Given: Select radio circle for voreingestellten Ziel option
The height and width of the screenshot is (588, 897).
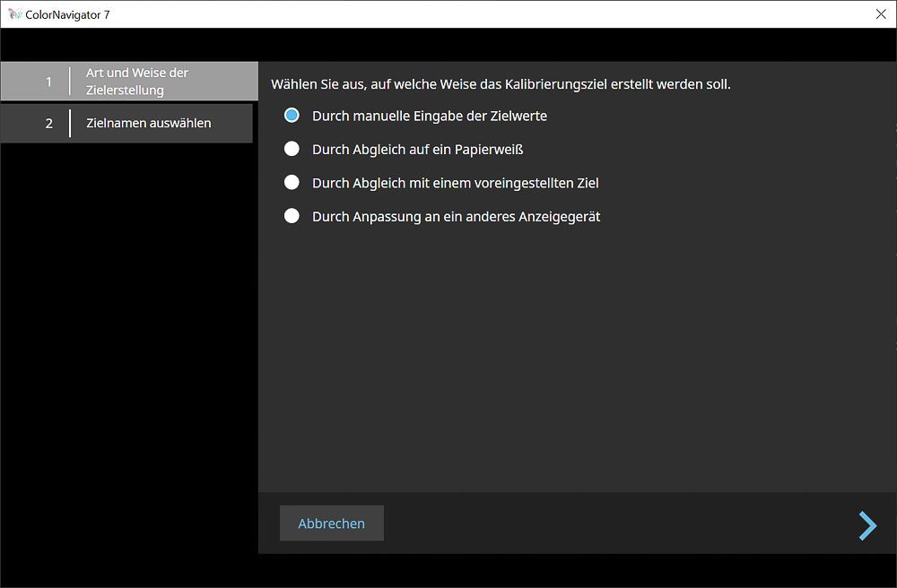Looking at the screenshot, I should pyautogui.click(x=292, y=182).
